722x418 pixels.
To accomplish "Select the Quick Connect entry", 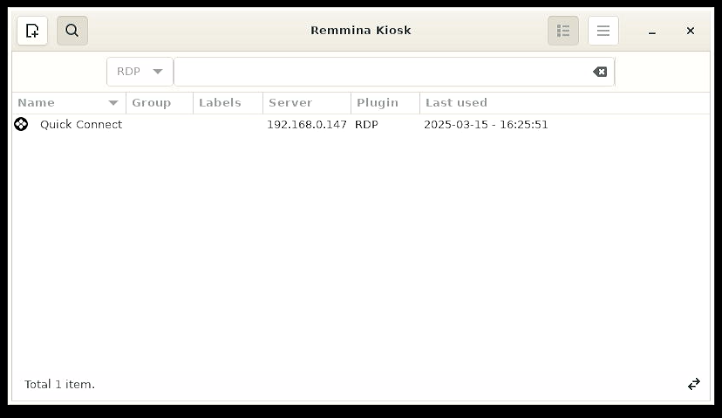I will (81, 125).
